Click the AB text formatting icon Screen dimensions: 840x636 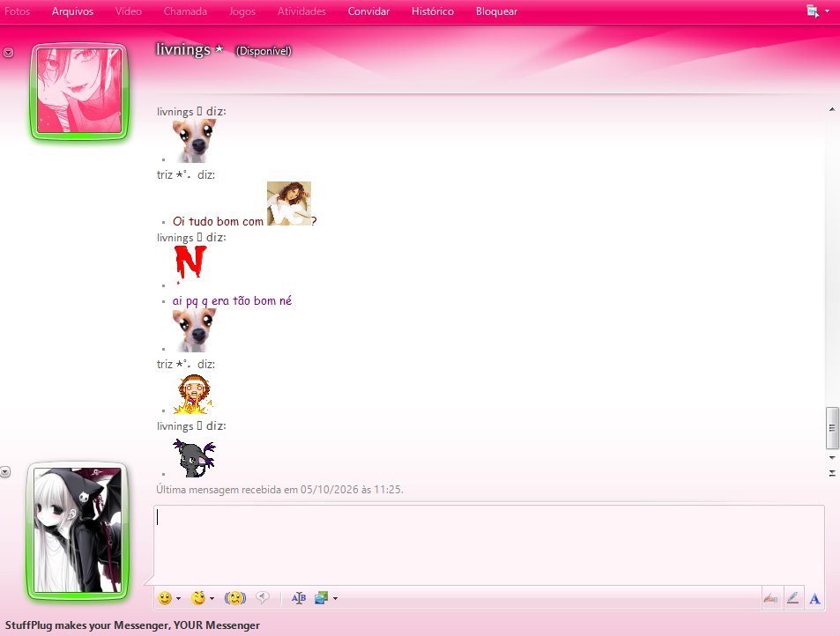pyautogui.click(x=299, y=598)
